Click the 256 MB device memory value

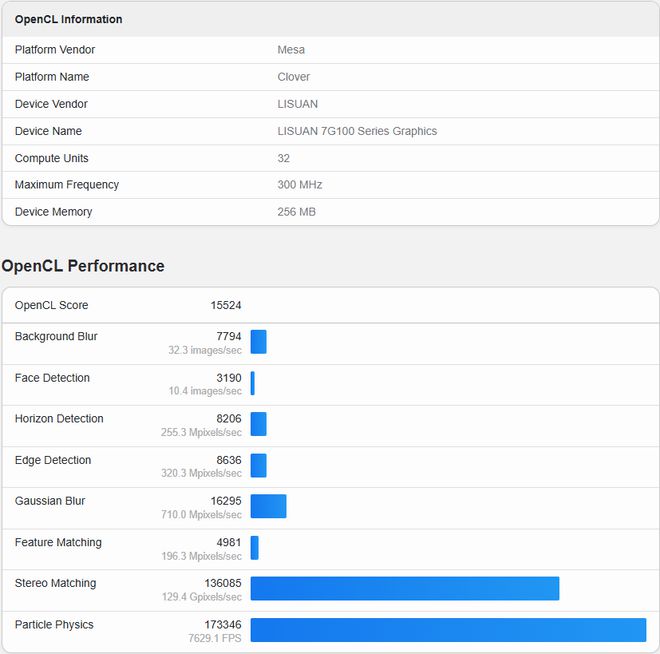(296, 212)
